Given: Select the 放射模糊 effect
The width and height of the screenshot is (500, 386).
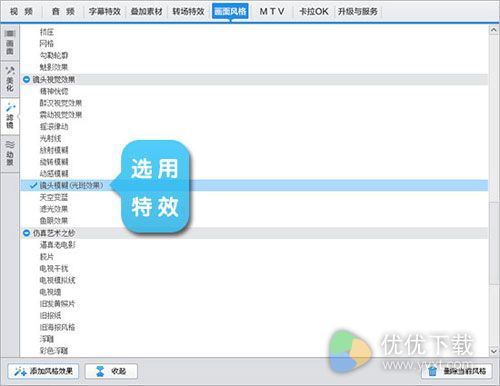Looking at the screenshot, I should [54, 150].
